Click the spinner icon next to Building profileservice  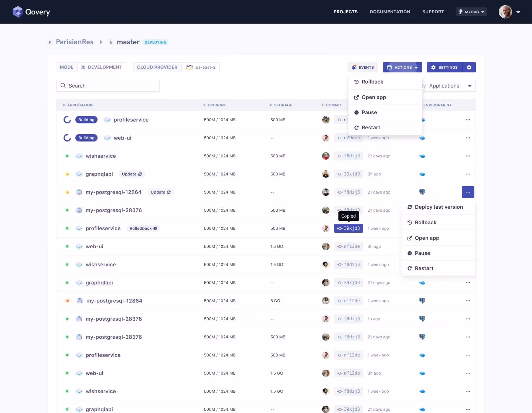pos(67,120)
